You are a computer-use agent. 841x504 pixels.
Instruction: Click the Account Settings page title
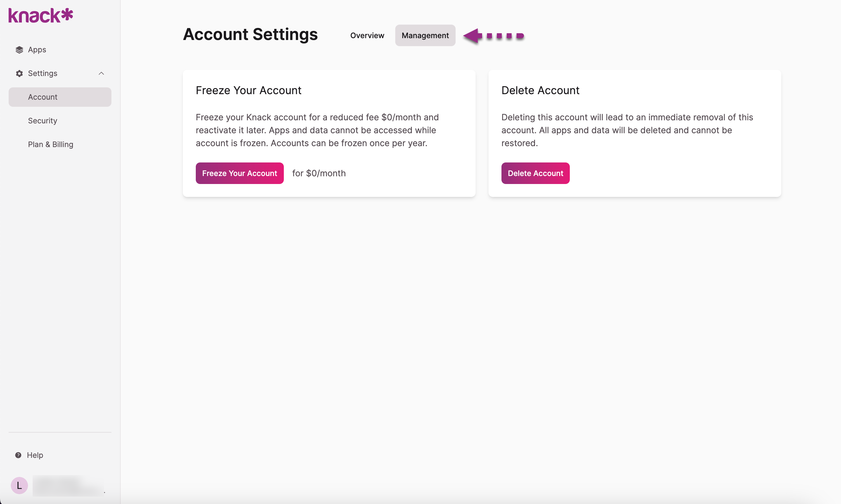[x=250, y=35]
